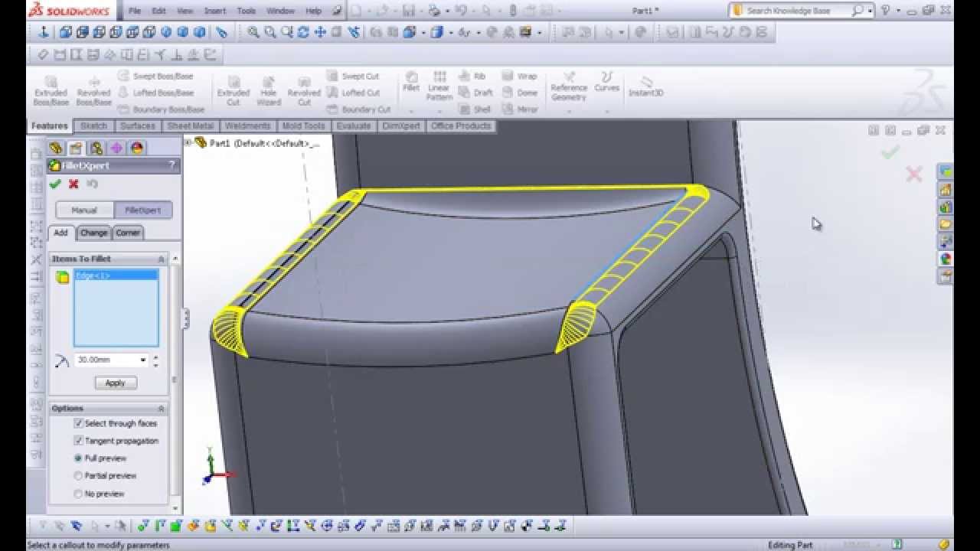980x551 pixels.
Task: Select the Full preview radio button
Action: 78,458
